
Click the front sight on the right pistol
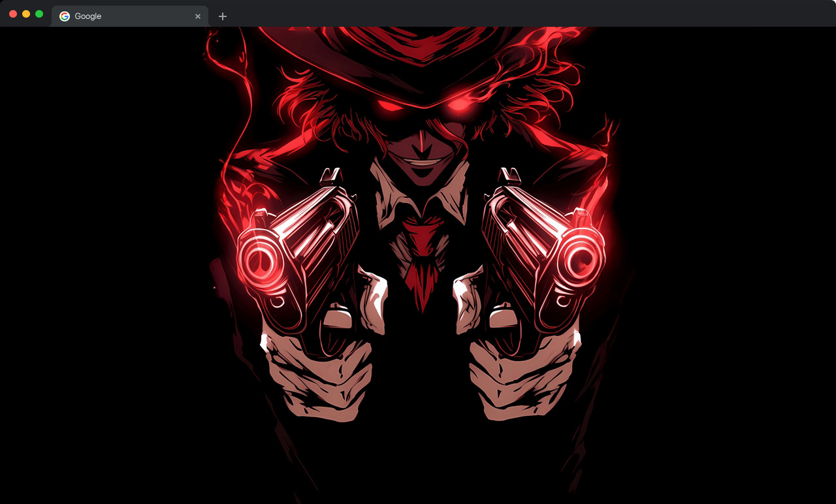[x=508, y=175]
